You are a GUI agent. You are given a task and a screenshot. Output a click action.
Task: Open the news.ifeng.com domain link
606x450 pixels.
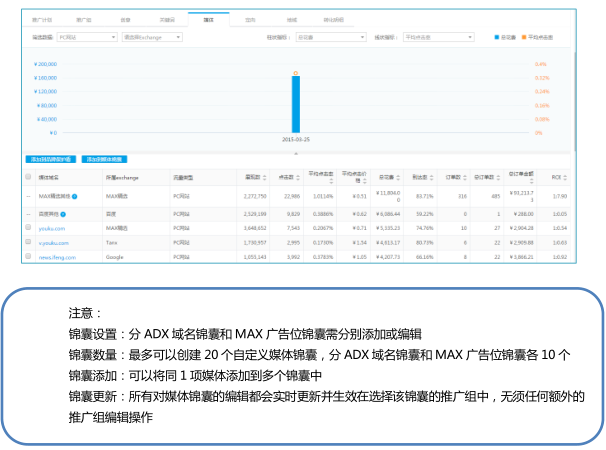point(55,256)
